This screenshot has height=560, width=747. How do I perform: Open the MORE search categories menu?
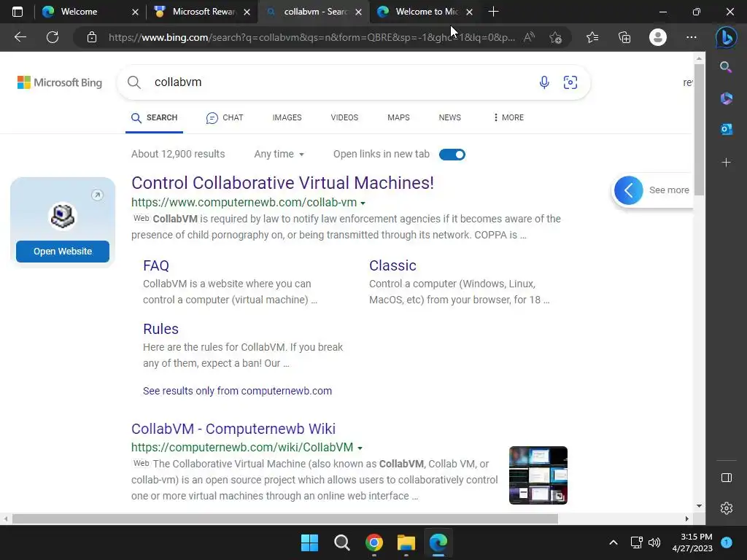pos(508,117)
